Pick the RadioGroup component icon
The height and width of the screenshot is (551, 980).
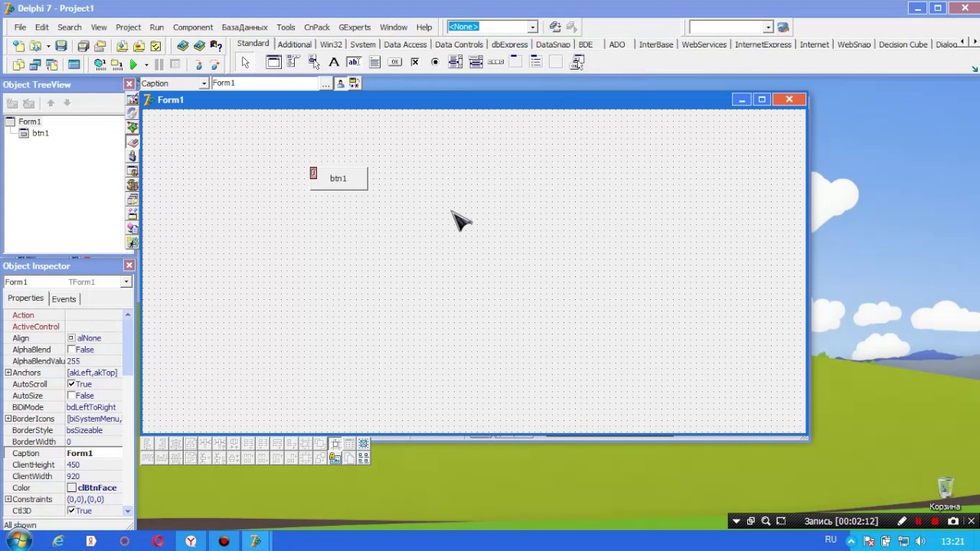[x=536, y=63]
